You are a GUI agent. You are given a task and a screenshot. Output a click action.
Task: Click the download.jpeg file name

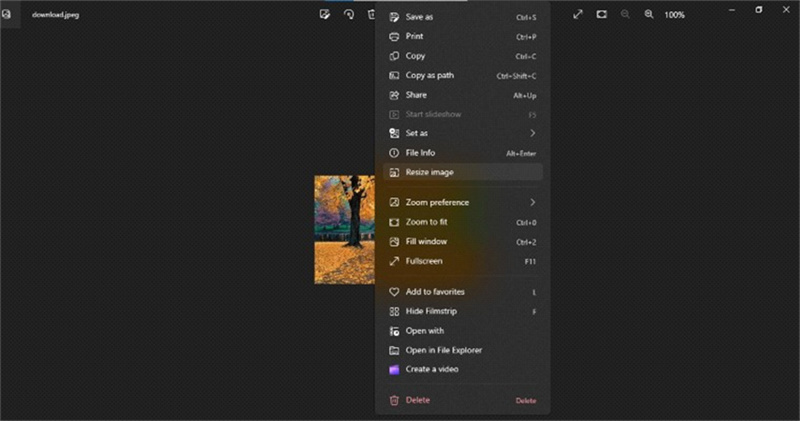(55, 15)
